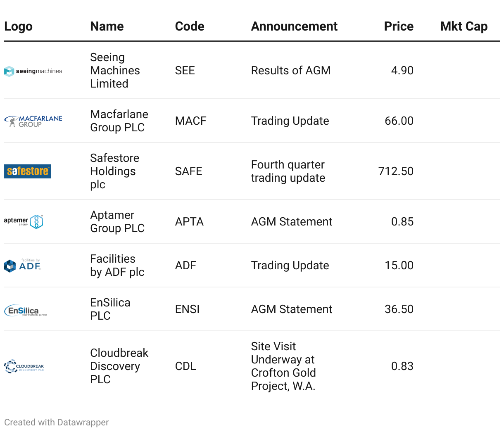Viewport: 504px width, 432px height.
Task: Click the Aptamer Group PLC name
Action: click(117, 222)
